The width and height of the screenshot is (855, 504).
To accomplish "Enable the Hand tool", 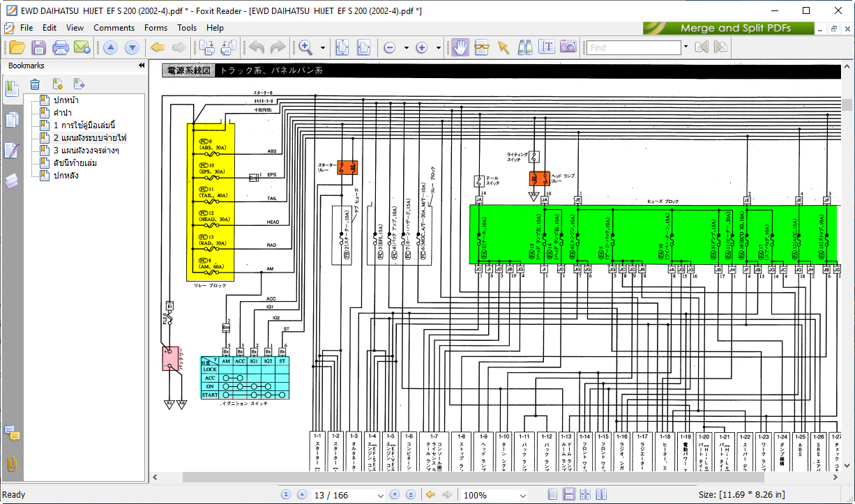I will (x=460, y=47).
